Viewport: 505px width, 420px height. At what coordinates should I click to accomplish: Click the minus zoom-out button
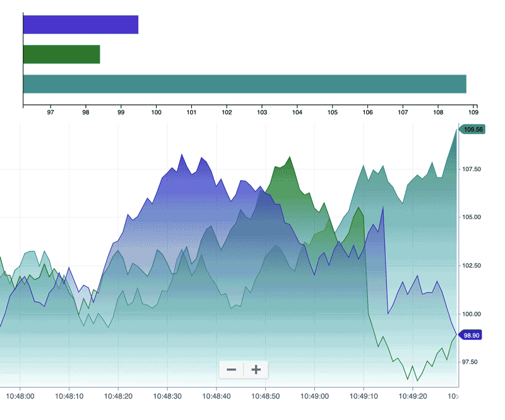click(232, 369)
